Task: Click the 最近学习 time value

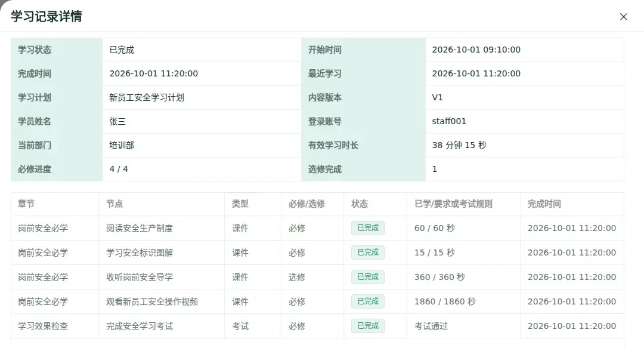Action: 476,73
